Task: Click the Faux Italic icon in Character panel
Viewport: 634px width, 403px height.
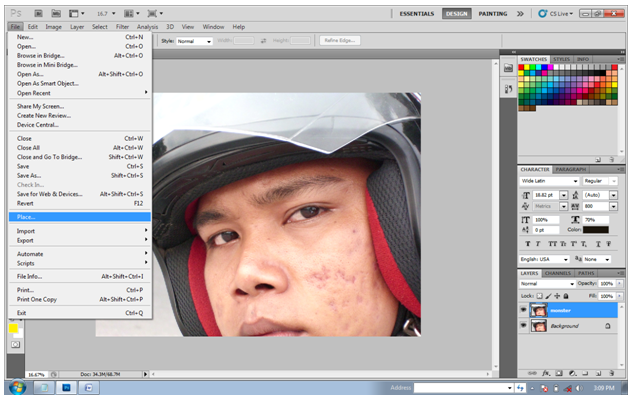Action: tap(538, 244)
